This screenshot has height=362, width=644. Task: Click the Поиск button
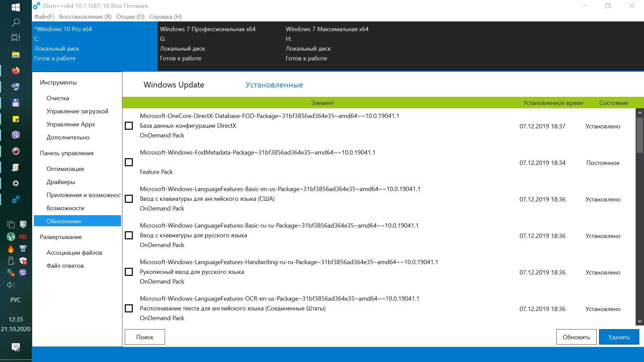click(145, 337)
